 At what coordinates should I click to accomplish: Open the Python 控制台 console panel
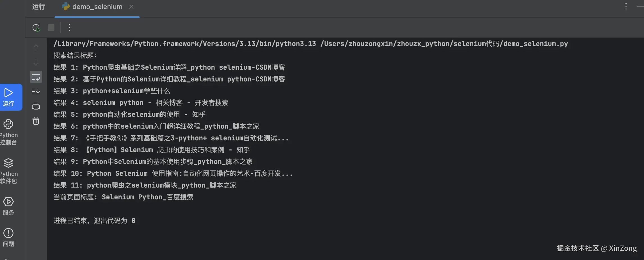[8, 132]
